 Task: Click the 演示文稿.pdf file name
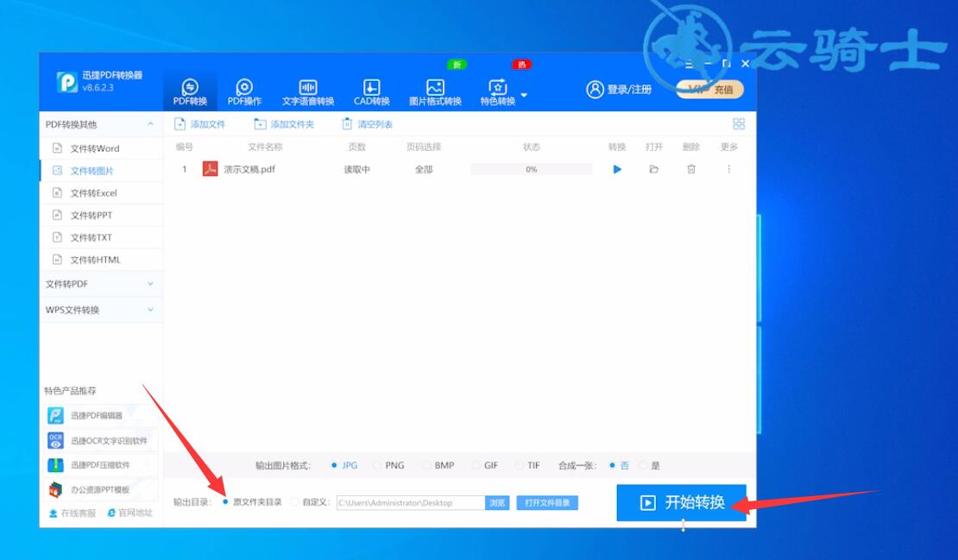point(249,169)
